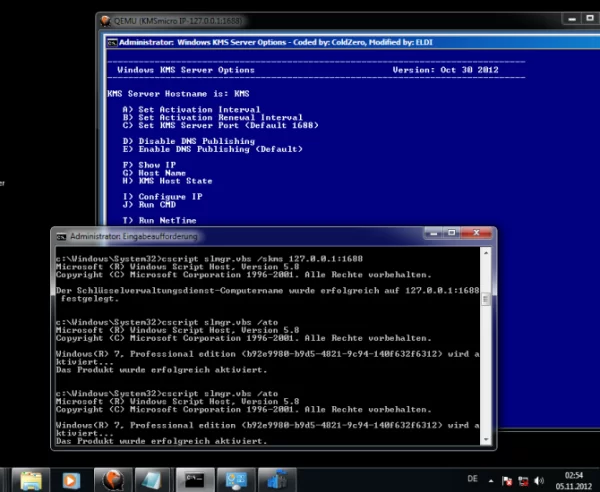Launch Windows Media Player from taskbar
The width and height of the screenshot is (600, 492).
click(x=72, y=479)
